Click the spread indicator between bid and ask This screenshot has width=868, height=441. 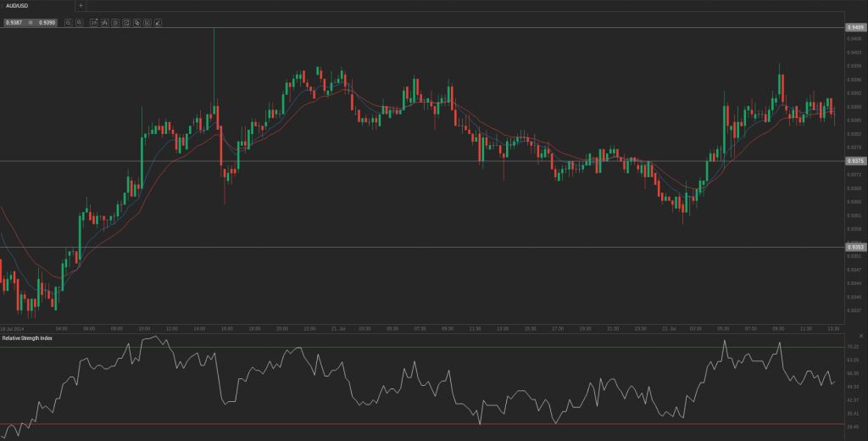(x=30, y=22)
